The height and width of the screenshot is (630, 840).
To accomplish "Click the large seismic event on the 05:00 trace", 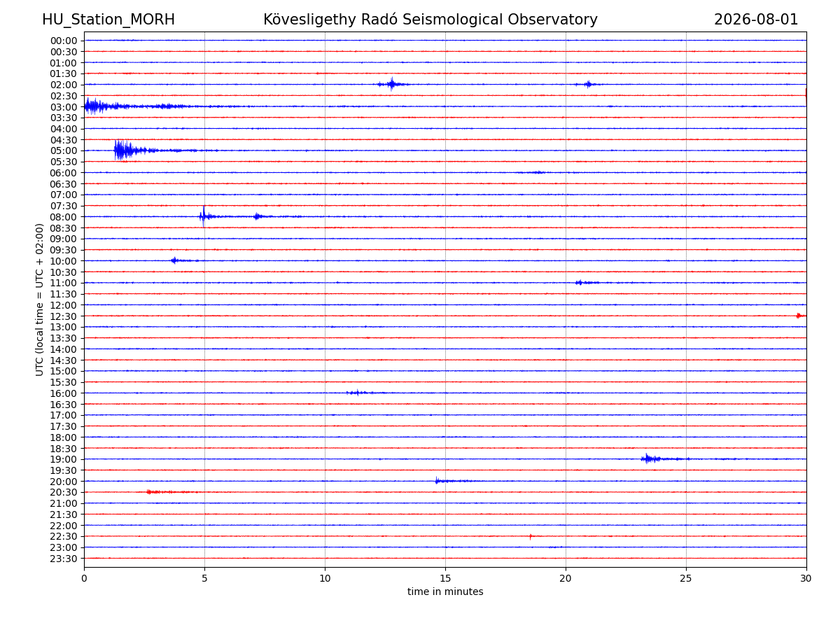I will [x=129, y=150].
